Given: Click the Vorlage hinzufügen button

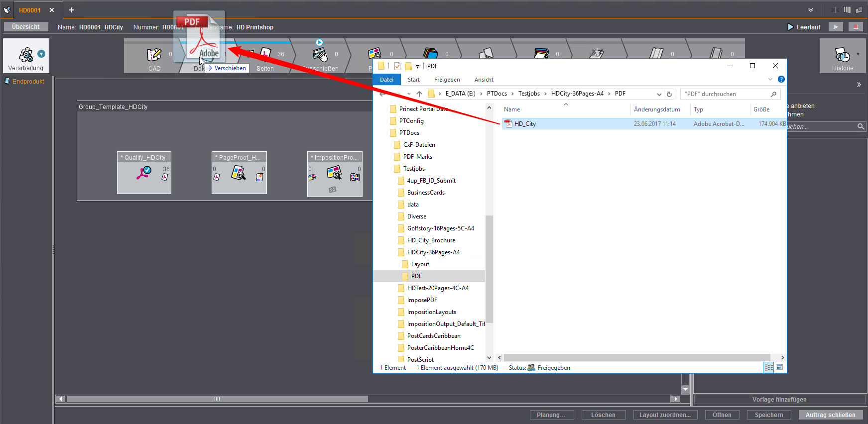Looking at the screenshot, I should click(x=779, y=400).
